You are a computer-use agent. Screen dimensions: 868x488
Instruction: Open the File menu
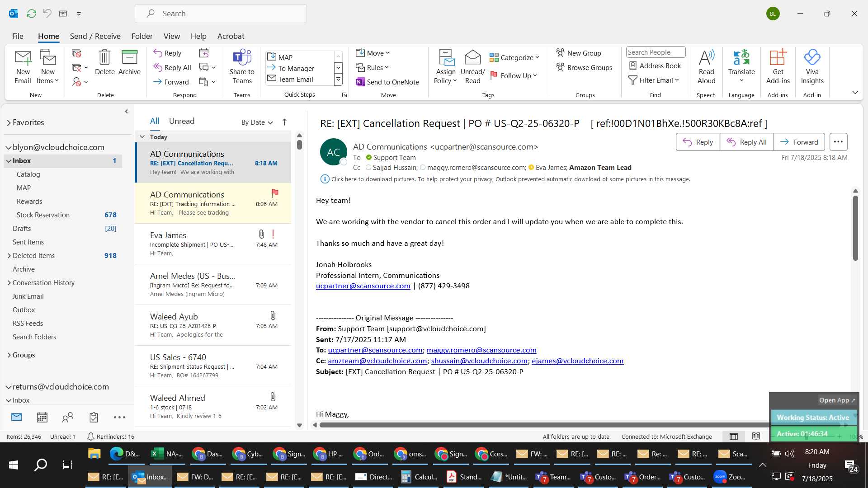tap(18, 36)
